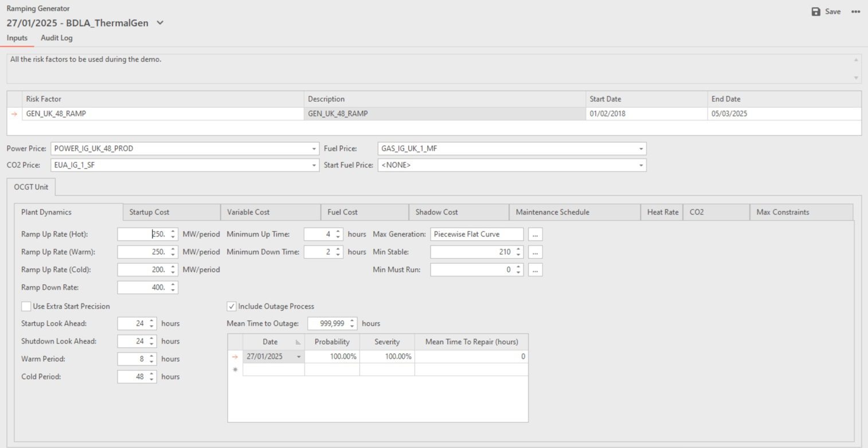Viewport: 868px width, 448px height.
Task: Toggle Include Outage Process checkbox
Action: coord(232,306)
